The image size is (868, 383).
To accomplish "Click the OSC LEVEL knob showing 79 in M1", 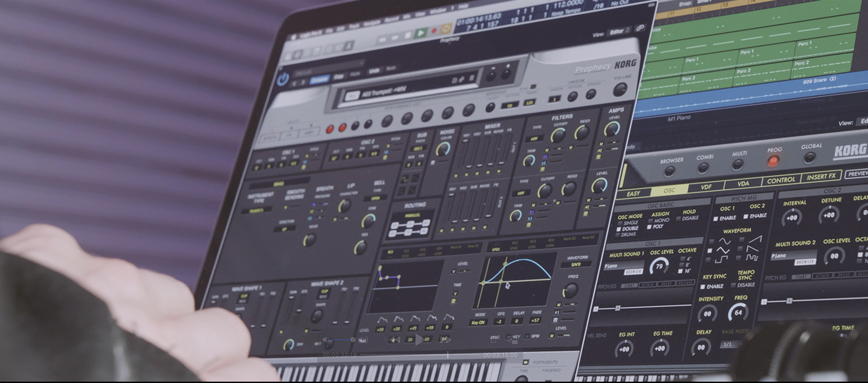I will (x=659, y=266).
